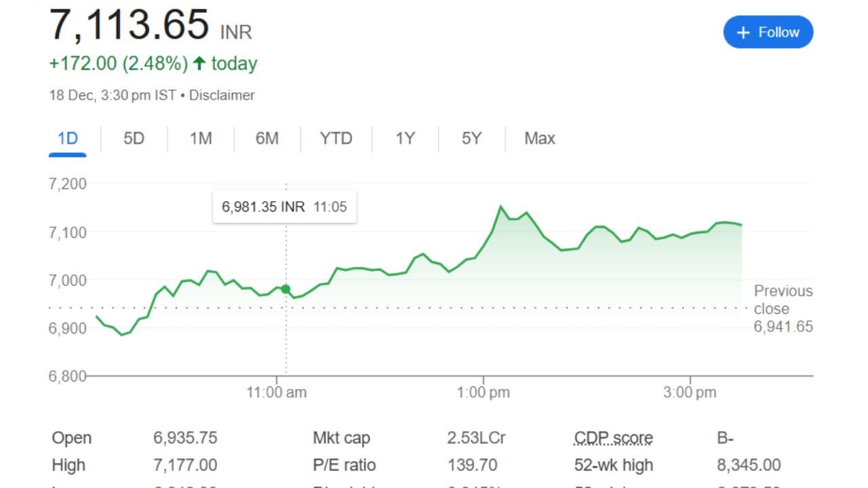Screen dimensions: 868x488
Task: Click the chart marker dot at 11:05
Action: coord(285,288)
